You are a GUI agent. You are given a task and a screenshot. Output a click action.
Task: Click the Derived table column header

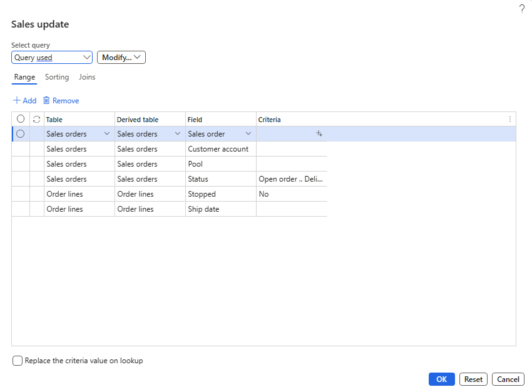click(x=150, y=120)
